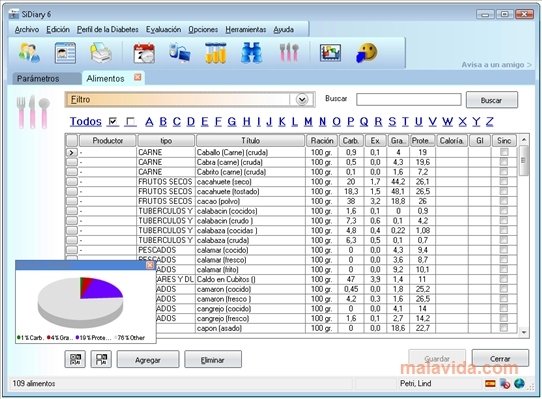Select the binoculars search icon
The height and width of the screenshot is (399, 542).
[x=251, y=53]
